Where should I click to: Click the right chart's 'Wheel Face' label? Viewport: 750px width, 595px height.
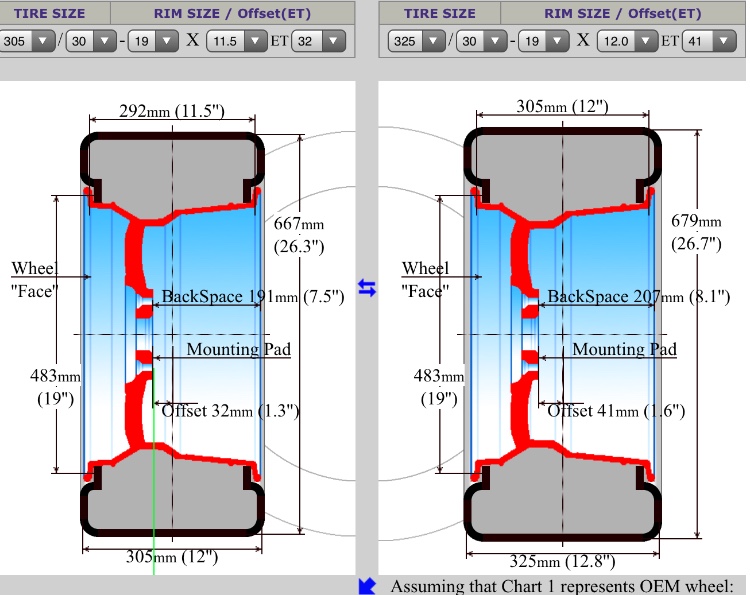tap(425, 279)
